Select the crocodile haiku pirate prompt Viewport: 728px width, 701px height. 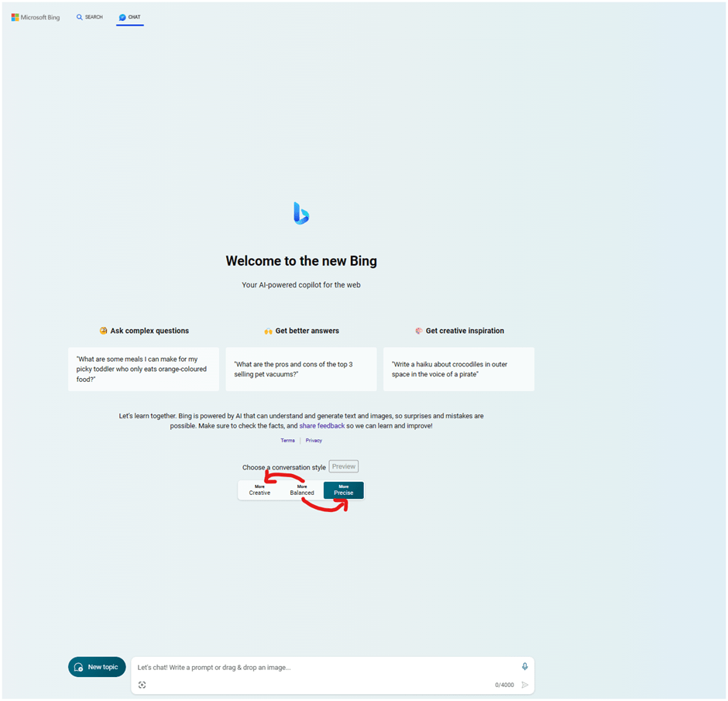[458, 369]
